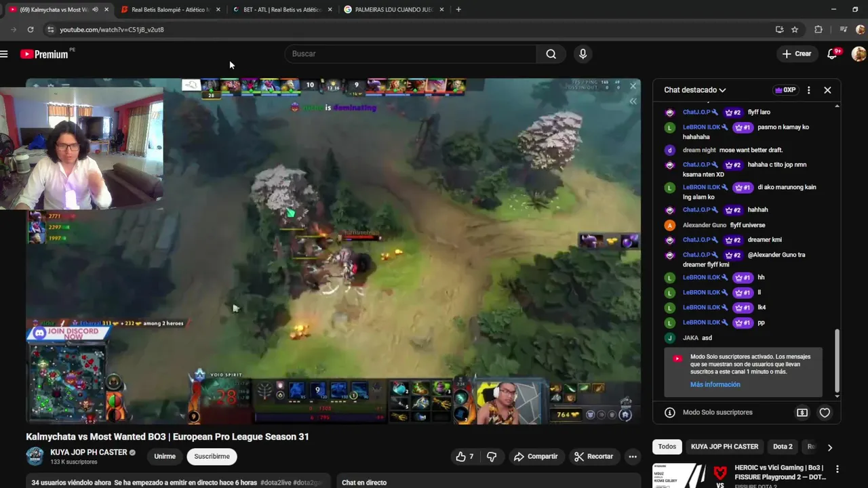View site information icon in address bar
Image resolution: width=868 pixels, height=488 pixels.
click(50, 30)
